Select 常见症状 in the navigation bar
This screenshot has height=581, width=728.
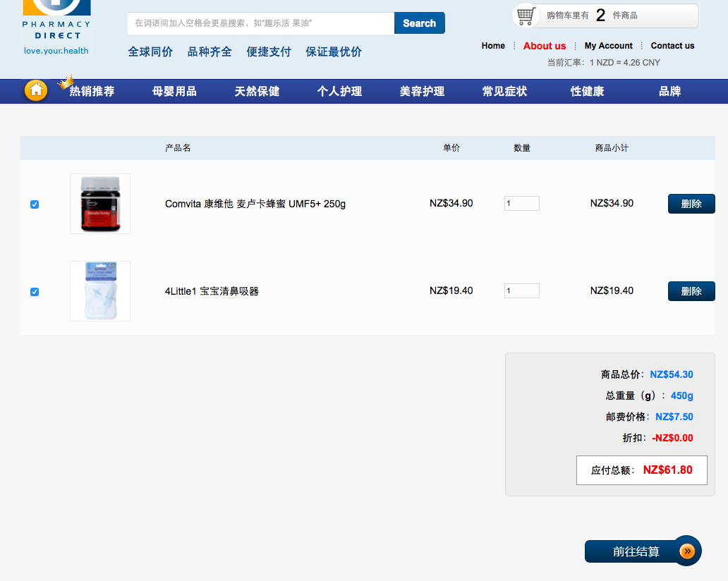tap(504, 91)
